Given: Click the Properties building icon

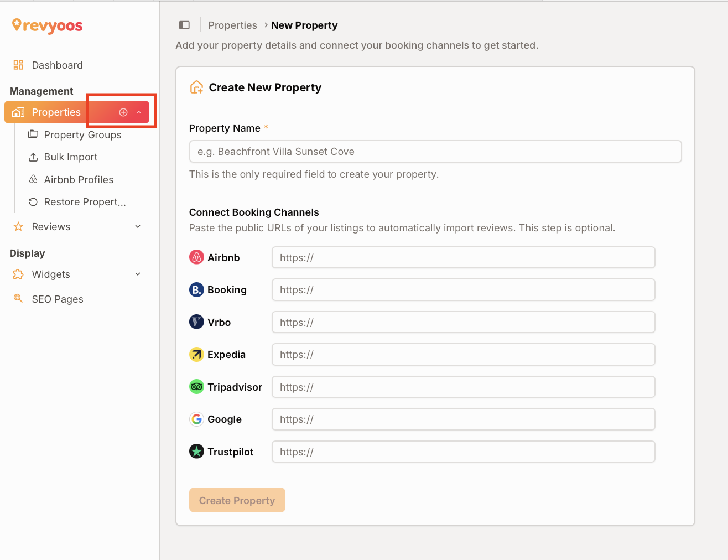Looking at the screenshot, I should (18, 112).
